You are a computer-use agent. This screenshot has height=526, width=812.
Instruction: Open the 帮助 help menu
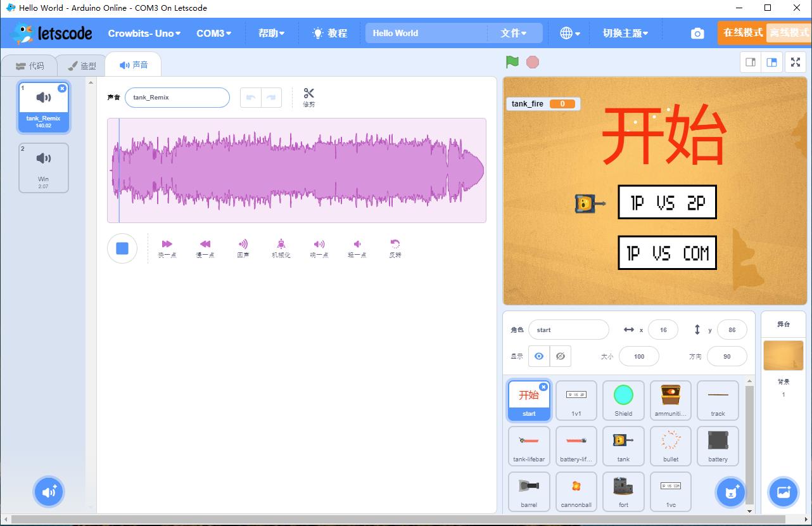pyautogui.click(x=271, y=33)
